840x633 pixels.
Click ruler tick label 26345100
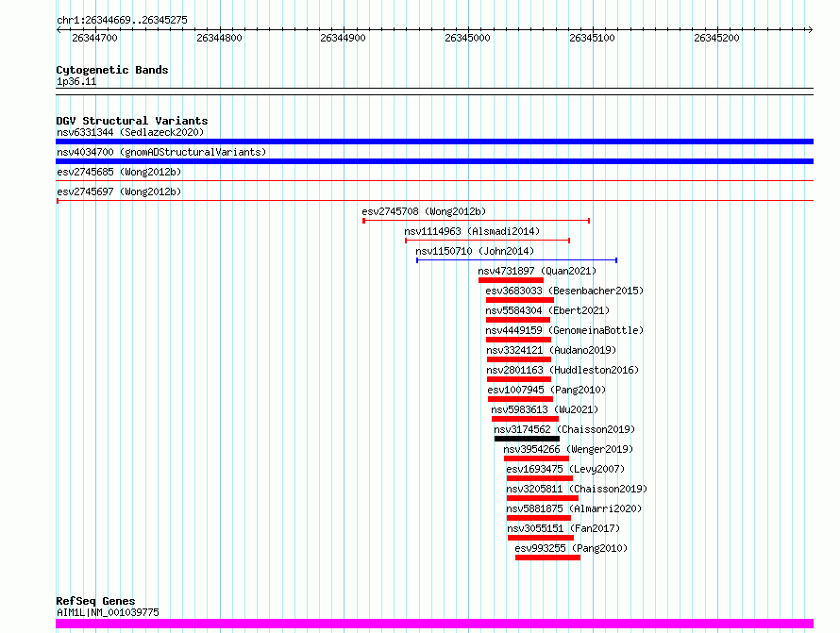[x=592, y=38]
